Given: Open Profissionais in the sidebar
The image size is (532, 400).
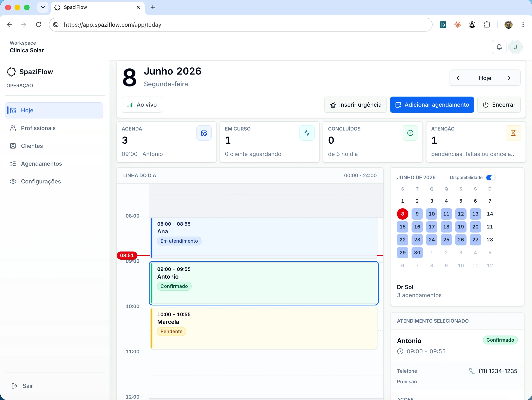Looking at the screenshot, I should tap(54, 128).
